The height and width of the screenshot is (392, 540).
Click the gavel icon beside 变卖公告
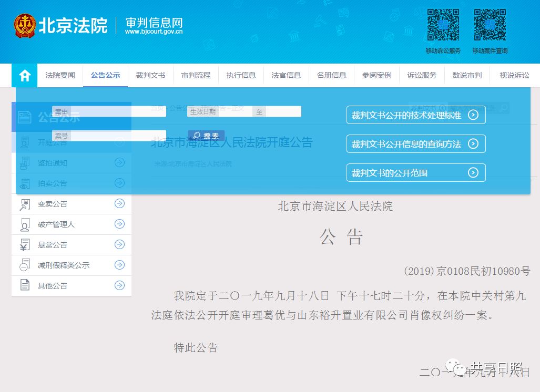pyautogui.click(x=25, y=204)
